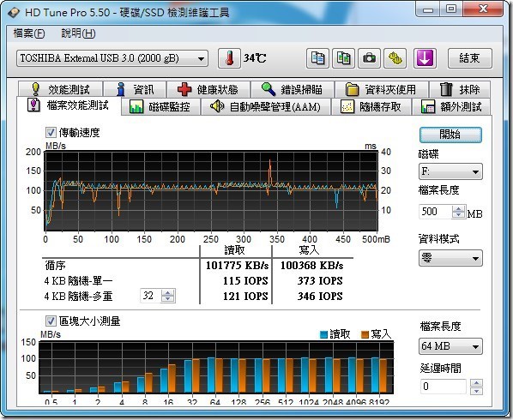Click the 346 IOPS write value
The image size is (513, 420).
pyautogui.click(x=320, y=296)
